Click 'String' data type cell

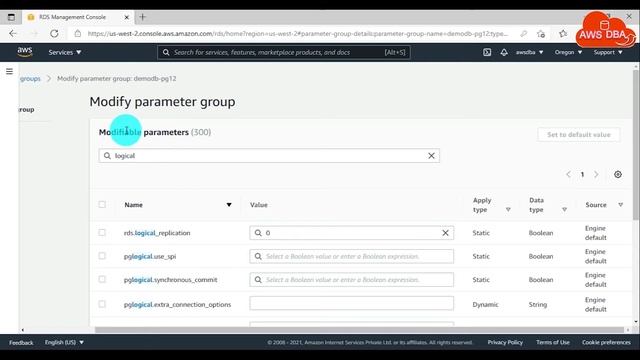538,304
